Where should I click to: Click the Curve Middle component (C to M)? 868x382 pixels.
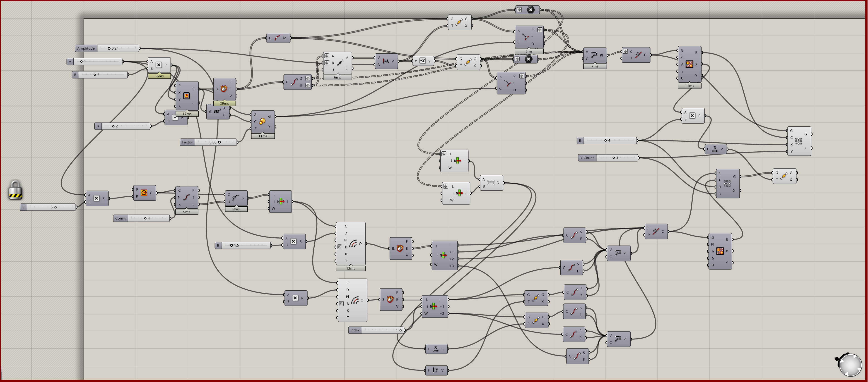tap(277, 38)
